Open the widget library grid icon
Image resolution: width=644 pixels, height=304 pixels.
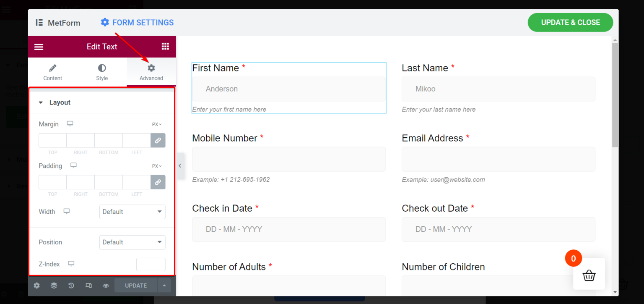(x=166, y=47)
